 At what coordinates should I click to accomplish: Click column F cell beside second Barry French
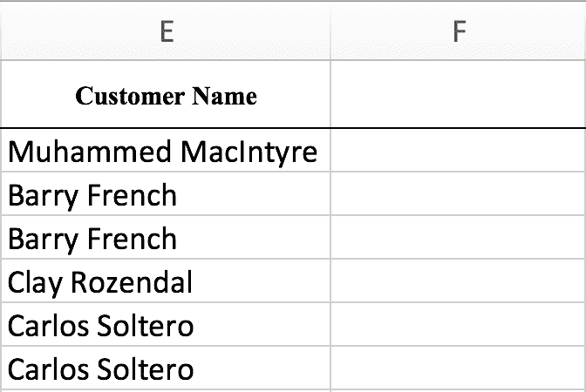(x=459, y=237)
